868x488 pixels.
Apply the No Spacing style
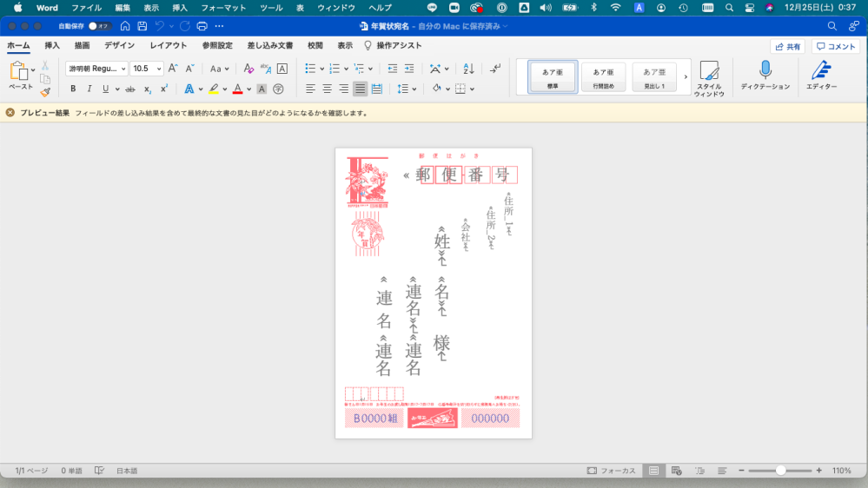[603, 77]
